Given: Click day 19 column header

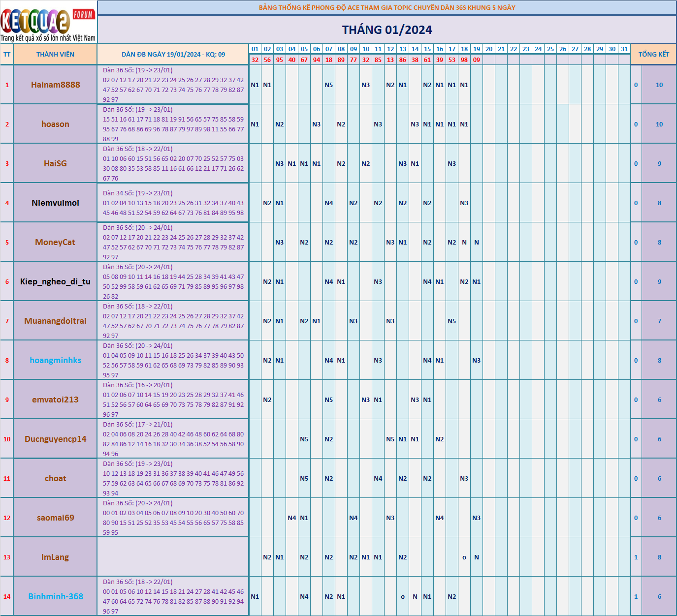Looking at the screenshot, I should [477, 49].
